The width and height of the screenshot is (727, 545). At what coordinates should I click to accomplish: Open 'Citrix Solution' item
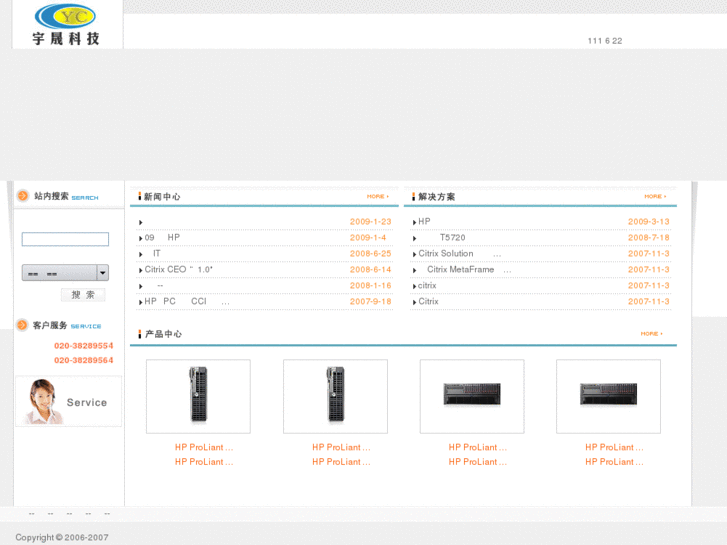(459, 253)
